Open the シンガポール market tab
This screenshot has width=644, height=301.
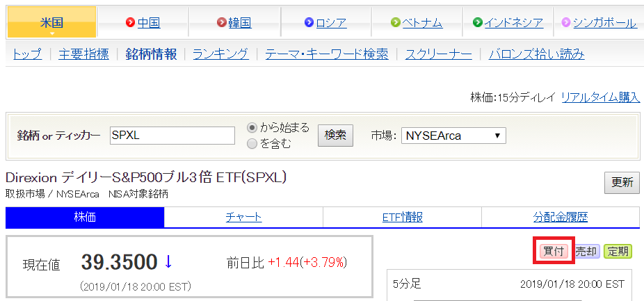tap(604, 22)
